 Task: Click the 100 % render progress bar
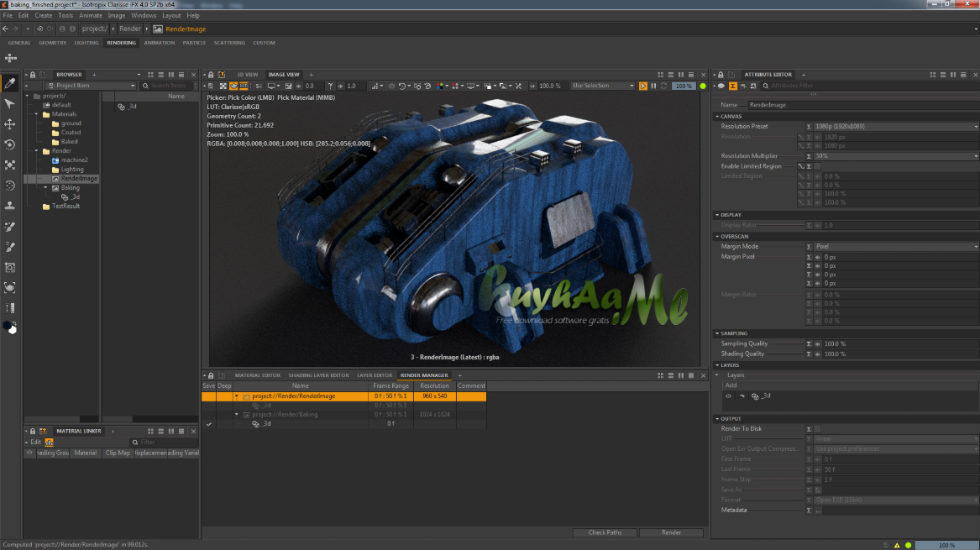point(684,86)
